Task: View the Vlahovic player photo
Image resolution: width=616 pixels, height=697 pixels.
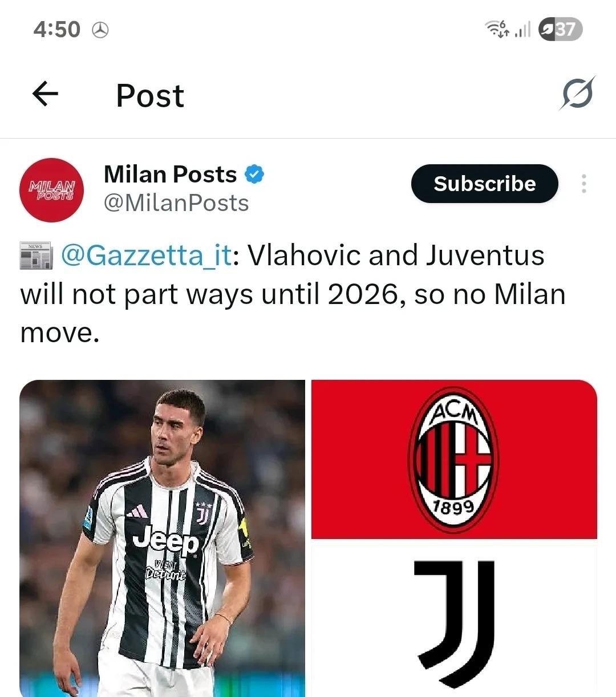Action: [x=163, y=538]
